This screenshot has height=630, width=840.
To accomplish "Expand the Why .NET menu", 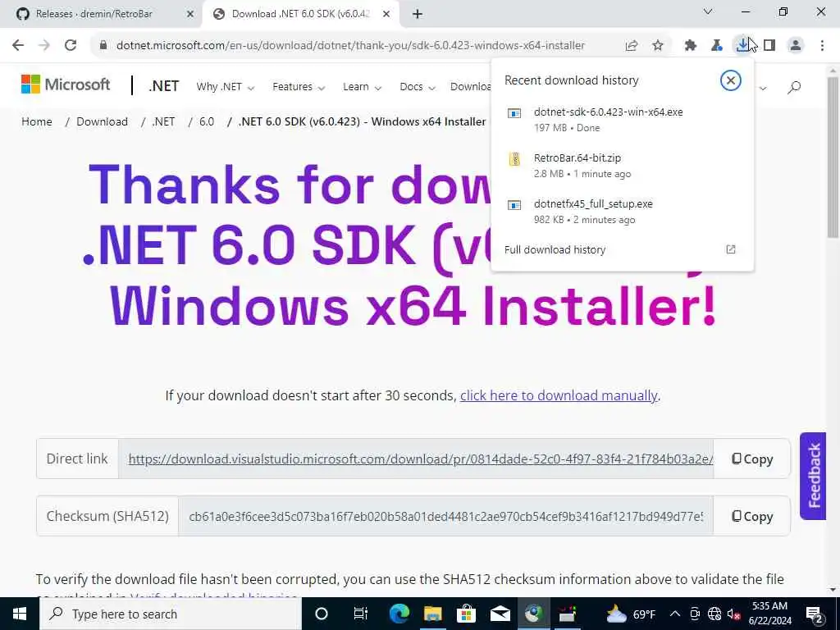I will pos(225,87).
